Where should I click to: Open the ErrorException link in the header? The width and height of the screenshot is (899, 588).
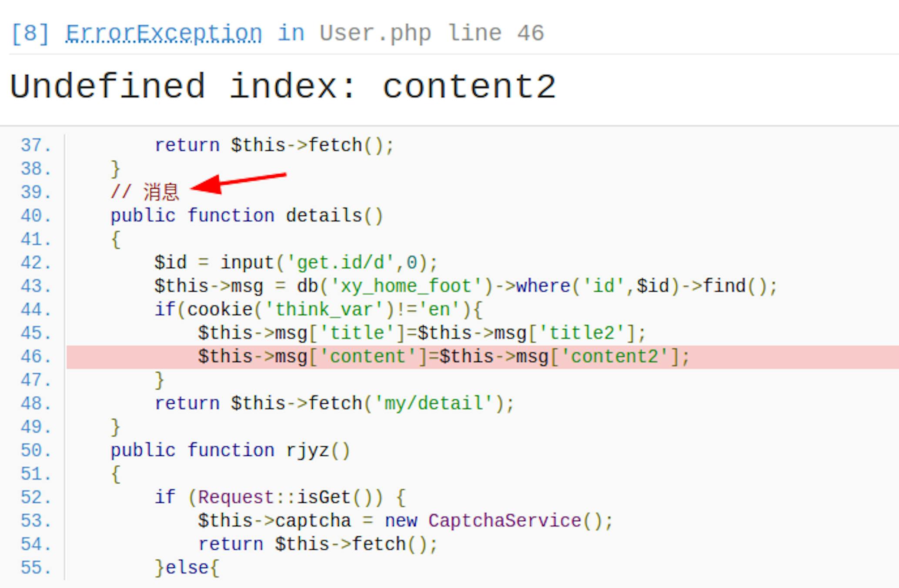coord(164,33)
